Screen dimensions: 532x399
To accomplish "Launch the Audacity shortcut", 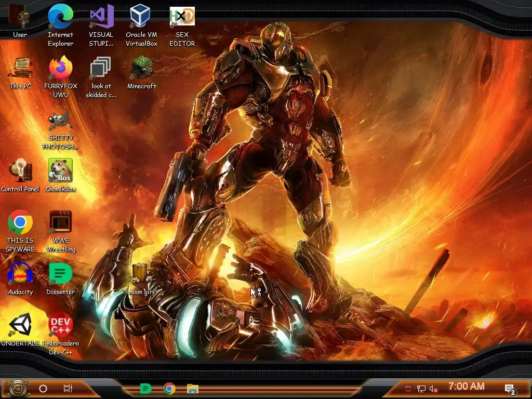I will coord(20,278).
